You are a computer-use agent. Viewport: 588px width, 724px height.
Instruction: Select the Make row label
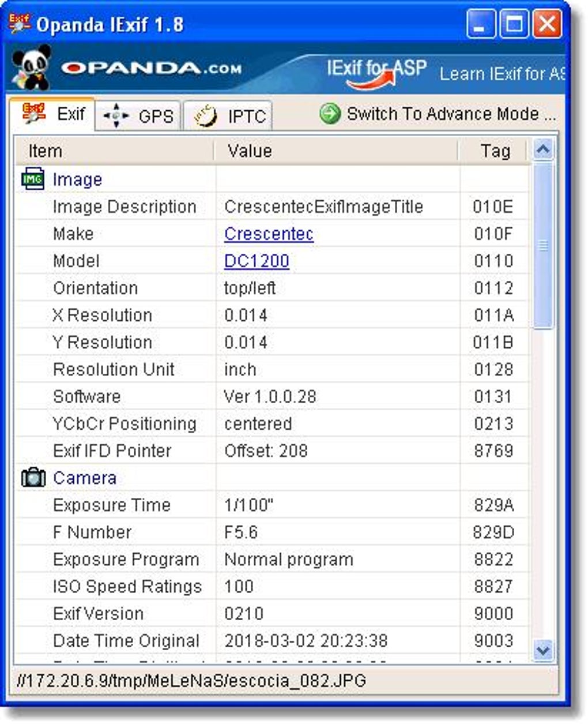73,234
